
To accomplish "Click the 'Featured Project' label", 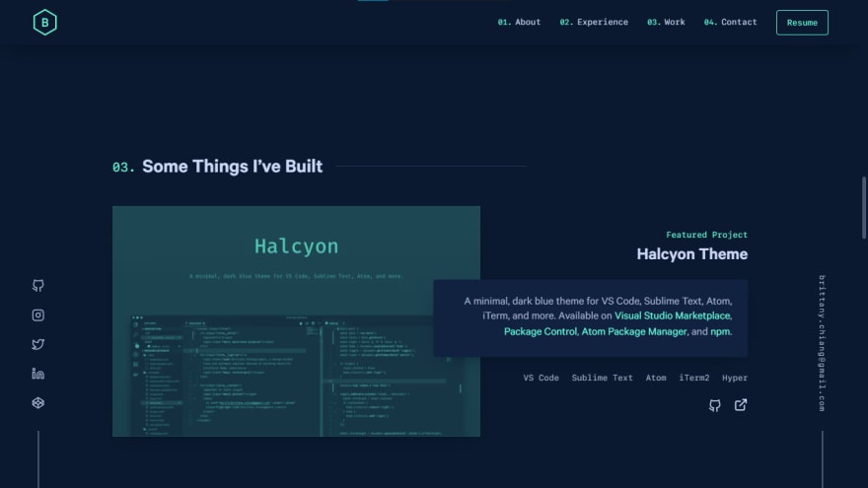I will coord(706,235).
